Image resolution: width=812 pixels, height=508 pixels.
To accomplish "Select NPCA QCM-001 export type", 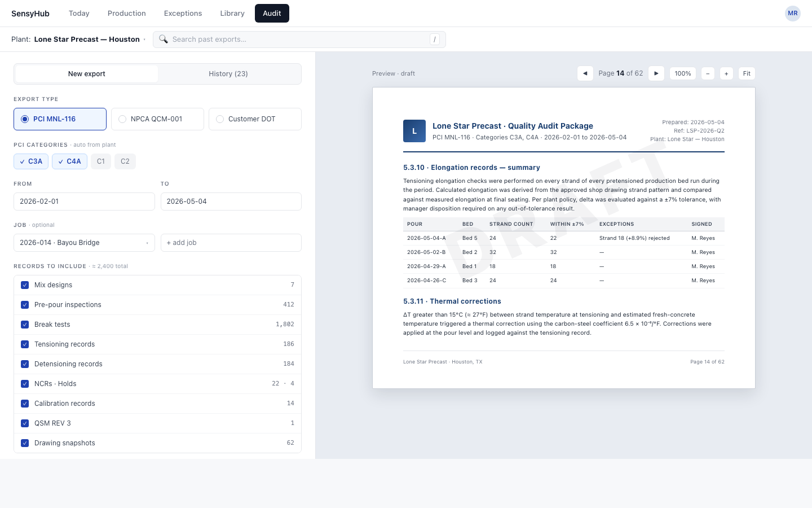I will point(157,119).
